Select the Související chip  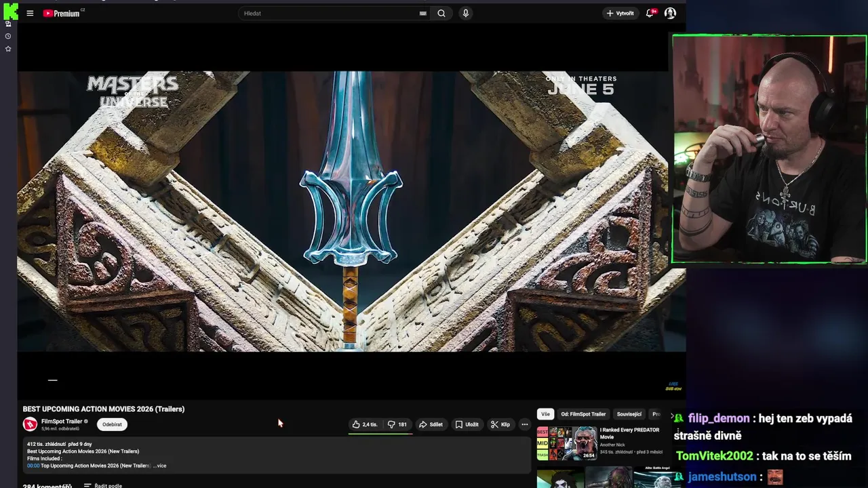[629, 414]
